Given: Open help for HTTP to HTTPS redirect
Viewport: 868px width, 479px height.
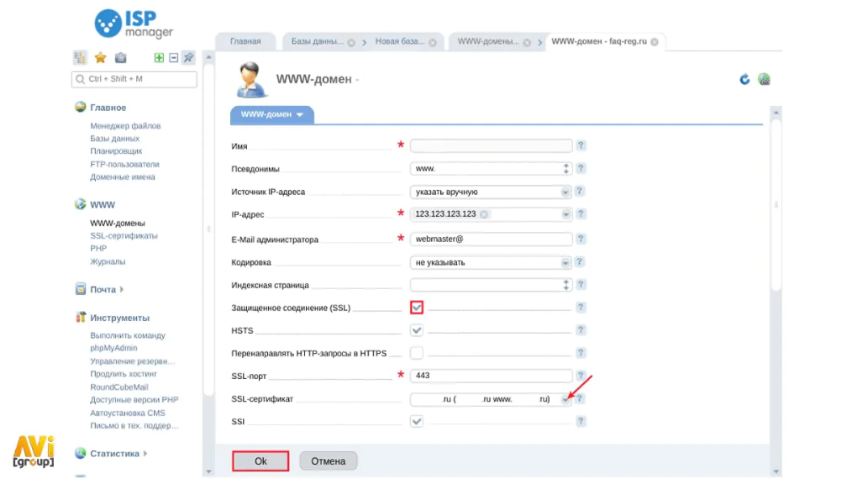Looking at the screenshot, I should coord(581,352).
